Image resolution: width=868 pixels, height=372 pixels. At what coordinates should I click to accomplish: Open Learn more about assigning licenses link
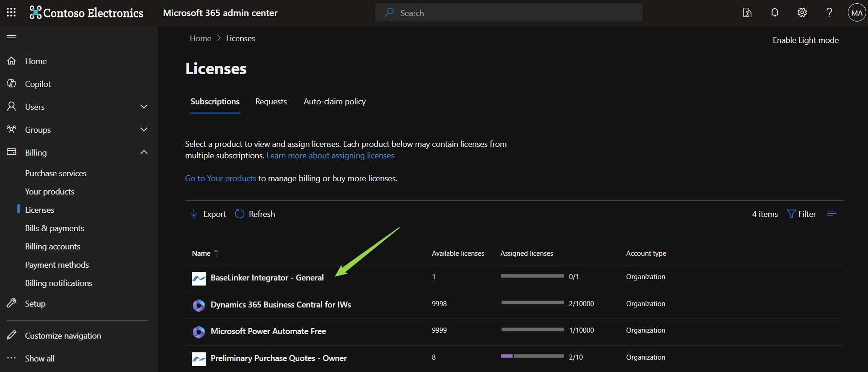(330, 156)
